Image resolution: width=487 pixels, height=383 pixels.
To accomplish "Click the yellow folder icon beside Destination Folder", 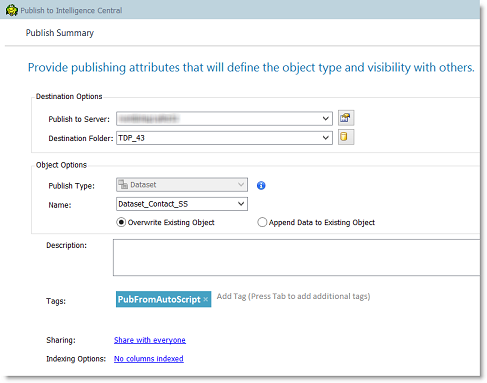I will [x=346, y=137].
